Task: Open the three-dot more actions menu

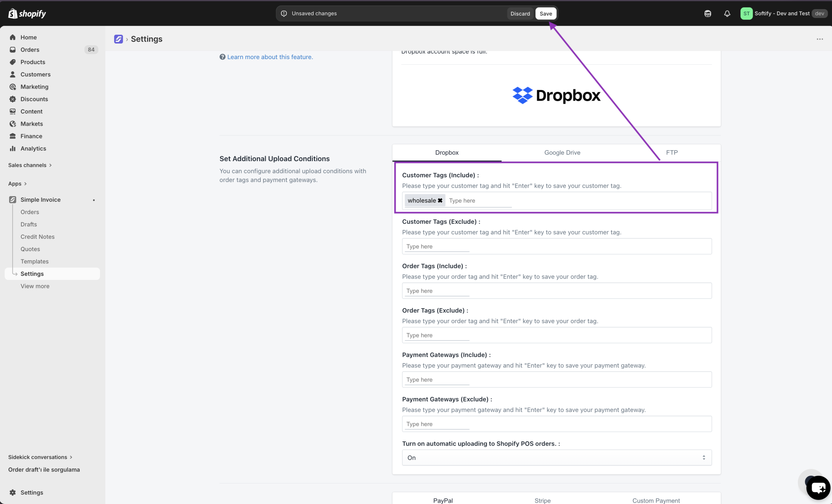Action: [x=820, y=39]
